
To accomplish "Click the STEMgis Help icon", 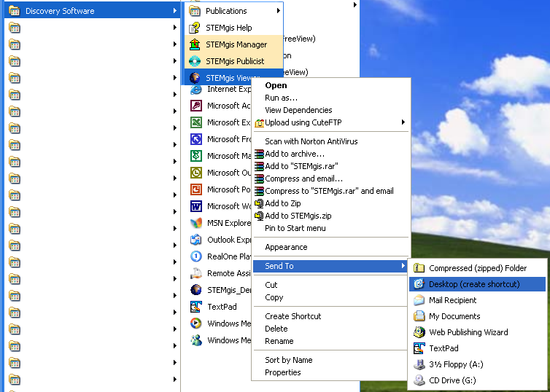I will [195, 28].
